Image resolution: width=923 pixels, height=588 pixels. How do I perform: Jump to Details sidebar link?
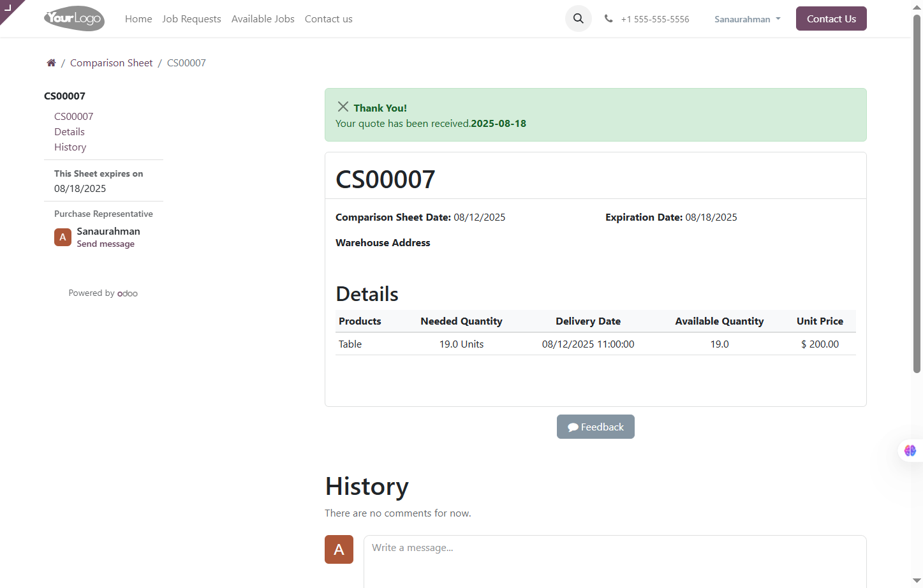tap(70, 131)
